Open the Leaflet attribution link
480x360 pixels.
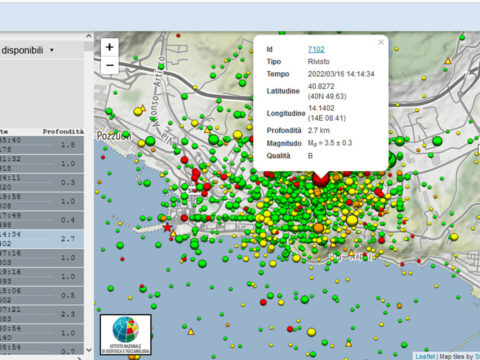point(425,356)
